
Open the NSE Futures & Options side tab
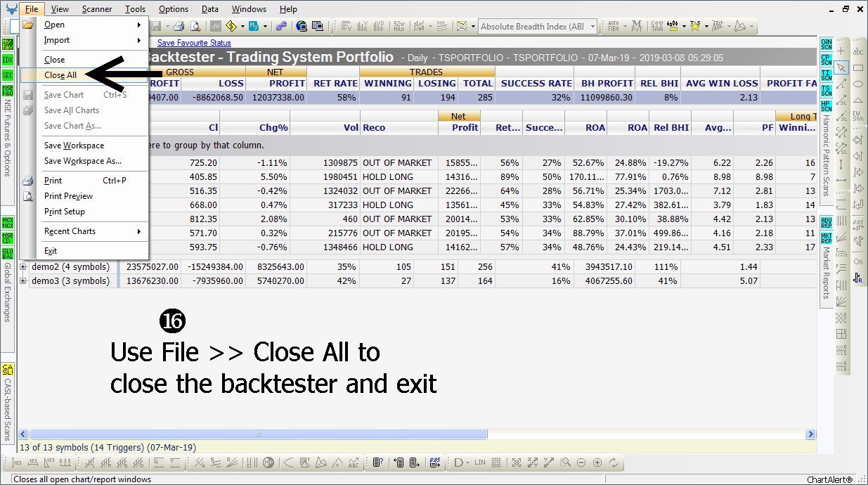(x=8, y=137)
